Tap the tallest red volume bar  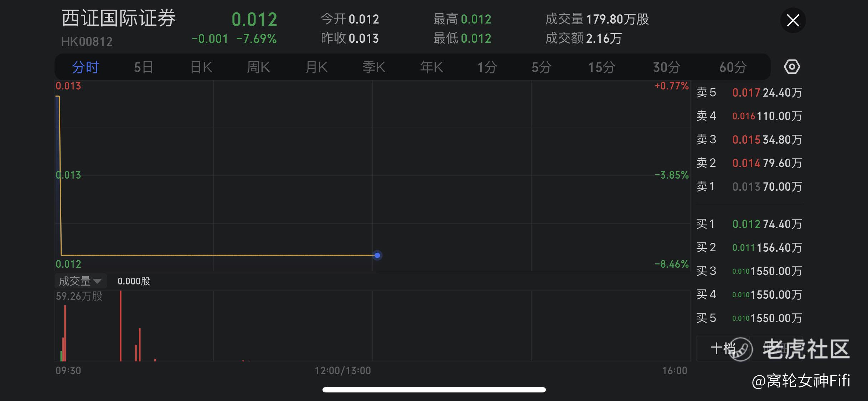click(121, 326)
